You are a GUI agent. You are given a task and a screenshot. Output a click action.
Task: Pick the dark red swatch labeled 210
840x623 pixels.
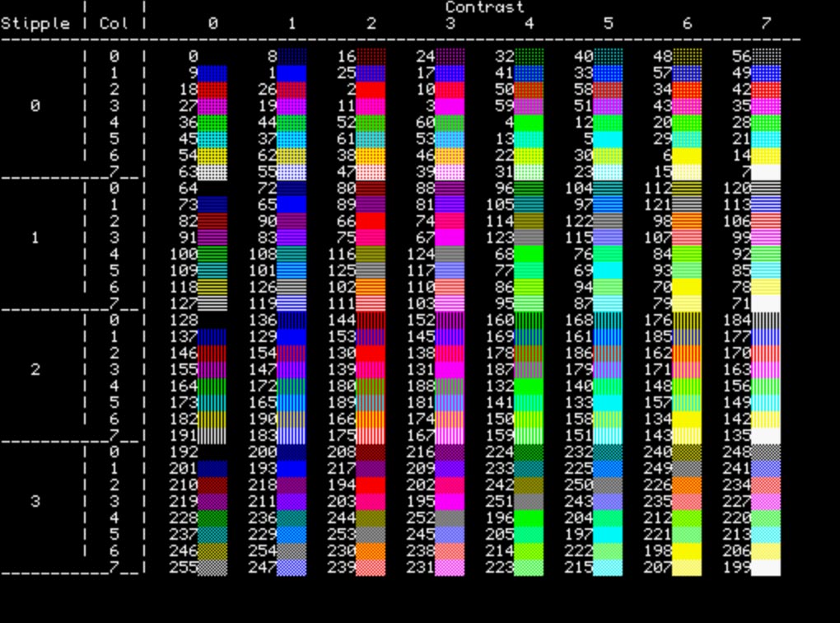tap(212, 485)
